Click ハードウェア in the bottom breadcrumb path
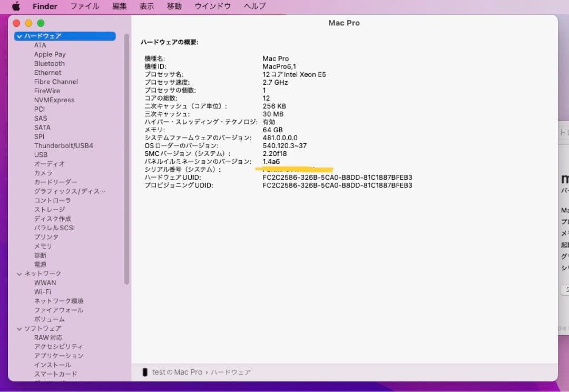569x392 pixels. click(x=231, y=371)
